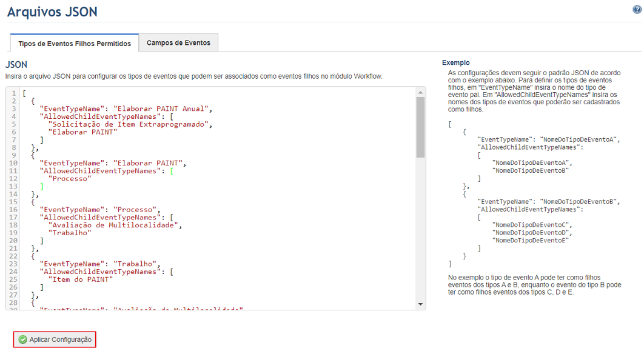Click "EventTypeName": "Elaborar PAINT" on line 10
The image size is (644, 354).
[111, 163]
